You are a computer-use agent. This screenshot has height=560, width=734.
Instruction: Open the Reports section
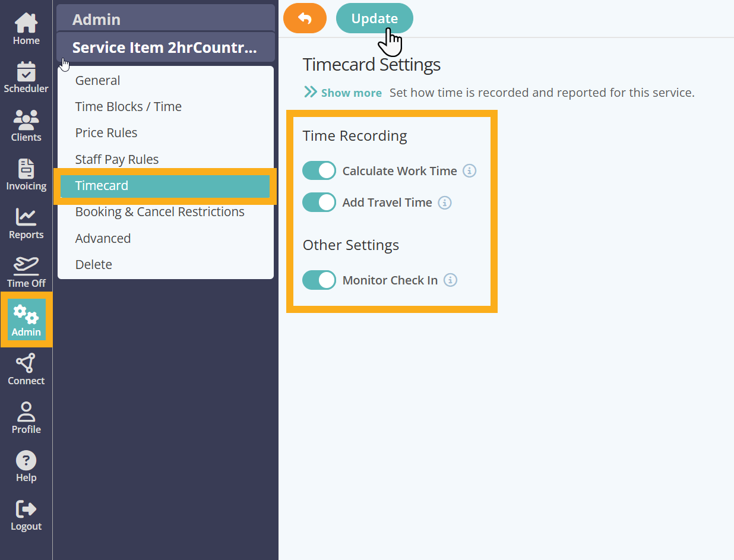coord(26,223)
